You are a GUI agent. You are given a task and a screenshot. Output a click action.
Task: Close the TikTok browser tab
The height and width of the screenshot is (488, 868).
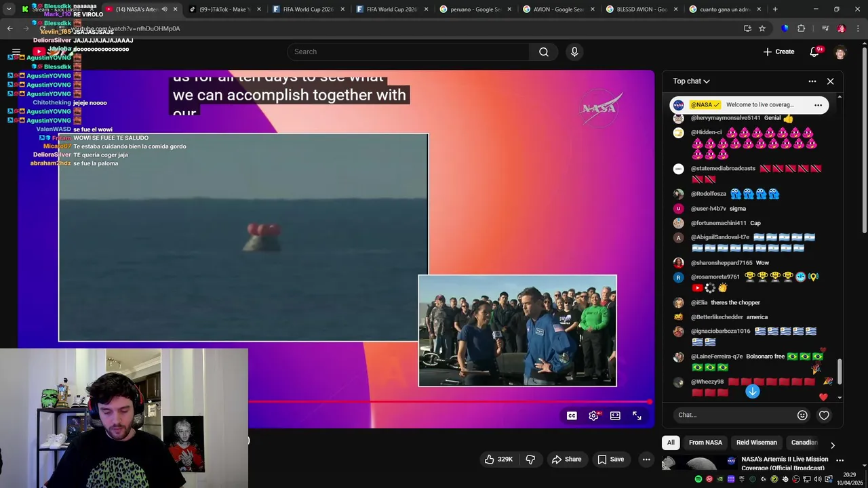click(x=258, y=9)
